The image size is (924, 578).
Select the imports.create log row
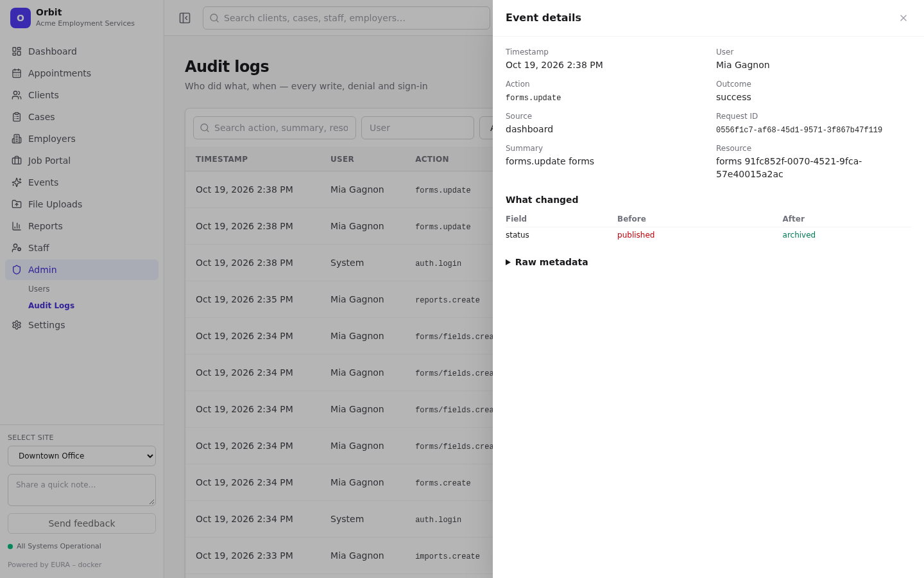339,556
